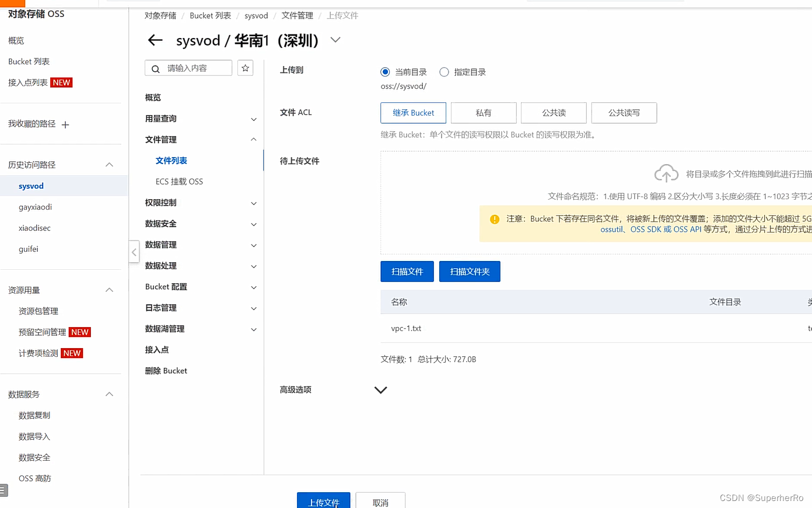812x508 pixels.
Task: Collapse 历史访问路径 section
Action: click(x=109, y=165)
